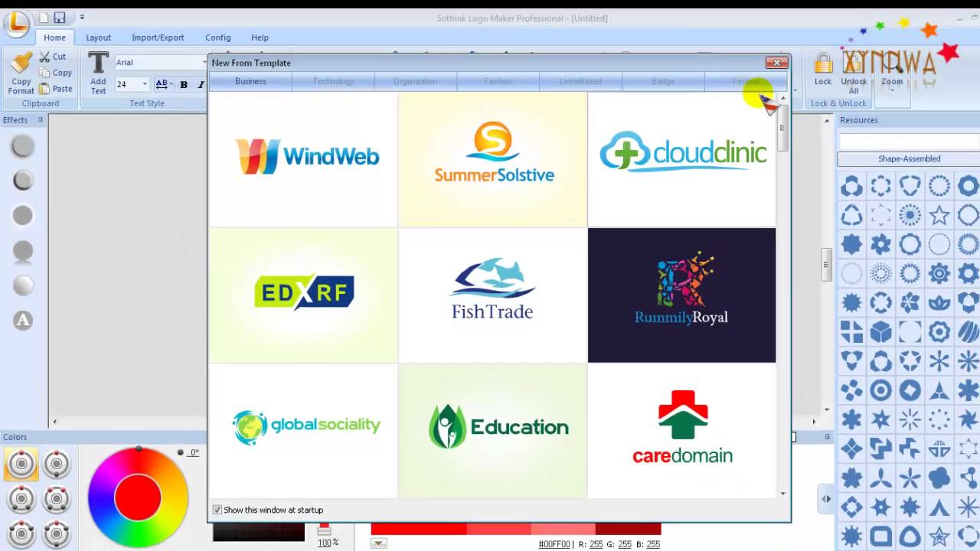980x551 pixels.
Task: Switch to the Technology template category
Action: 333,81
